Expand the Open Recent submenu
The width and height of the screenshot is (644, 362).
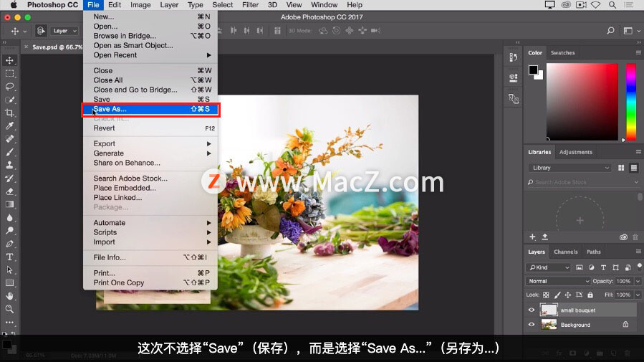click(151, 55)
